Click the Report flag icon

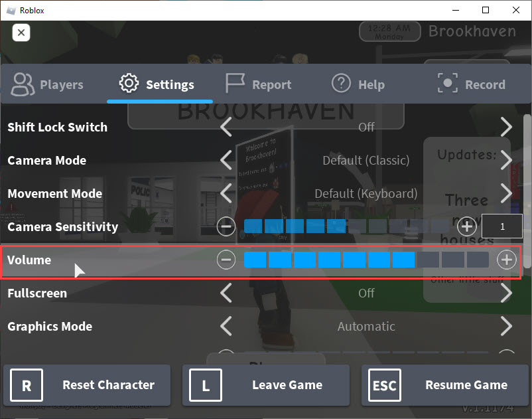(x=235, y=83)
